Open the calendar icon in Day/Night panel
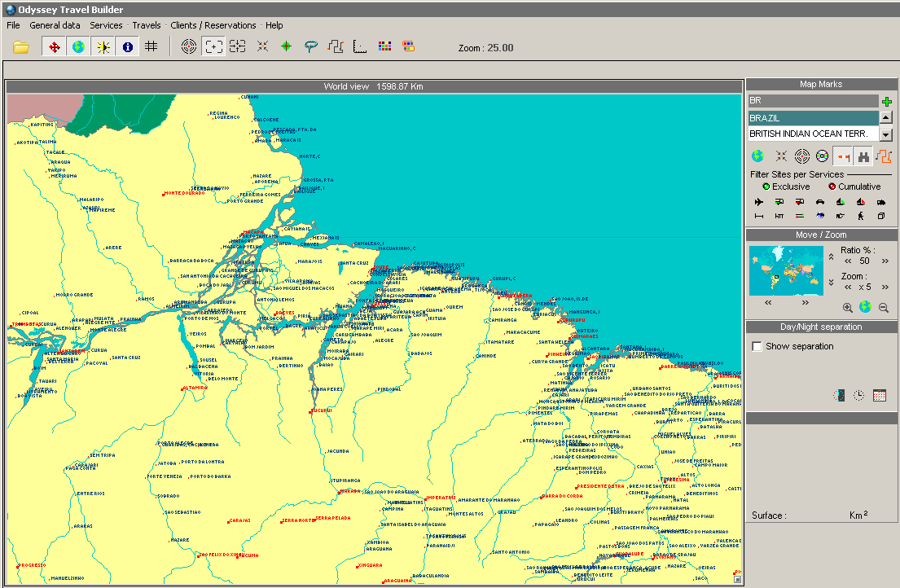 (880, 395)
